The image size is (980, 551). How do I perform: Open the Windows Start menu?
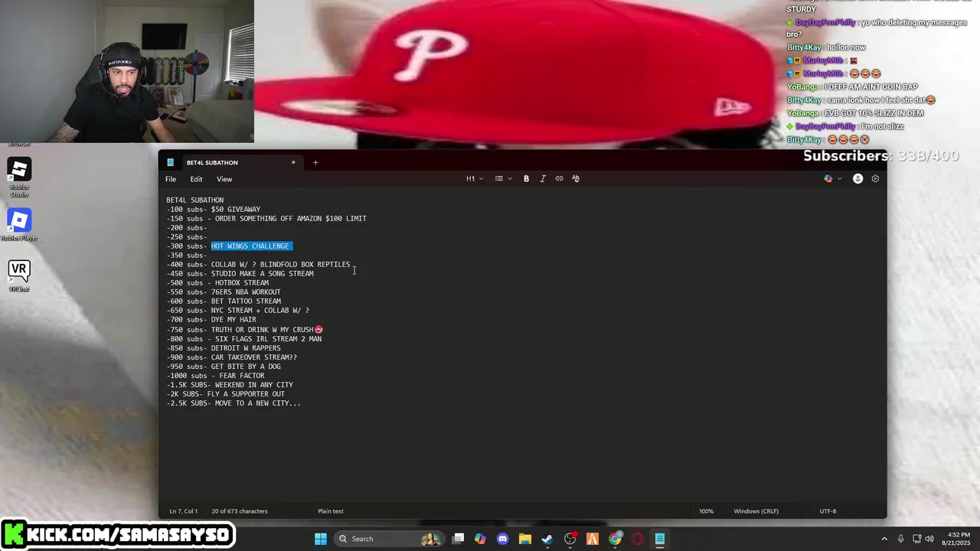pos(321,539)
